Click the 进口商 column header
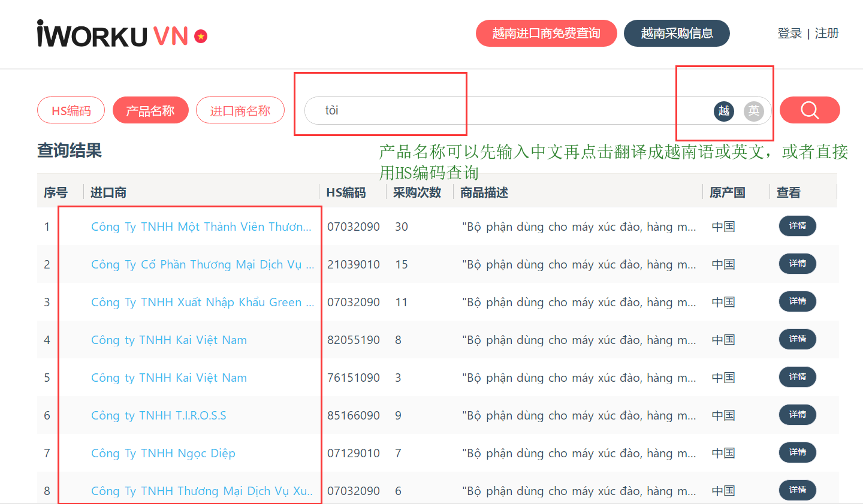Image resolution: width=863 pixels, height=504 pixels. click(x=108, y=192)
